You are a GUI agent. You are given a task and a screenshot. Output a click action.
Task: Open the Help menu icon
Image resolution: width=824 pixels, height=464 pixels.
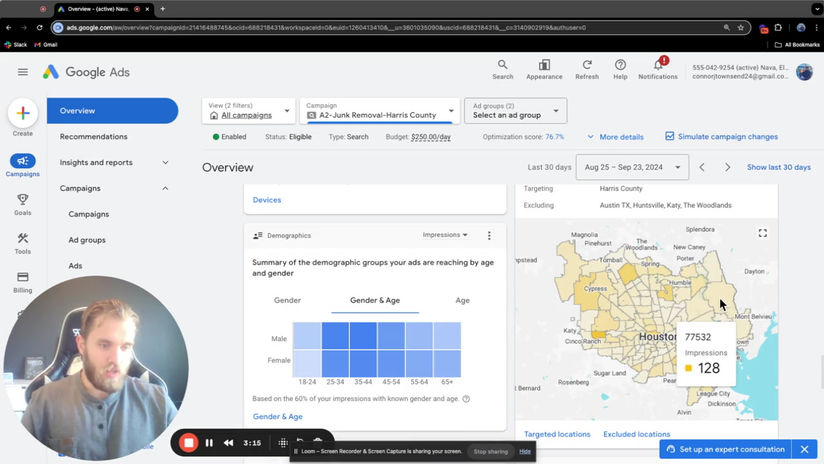(x=620, y=69)
